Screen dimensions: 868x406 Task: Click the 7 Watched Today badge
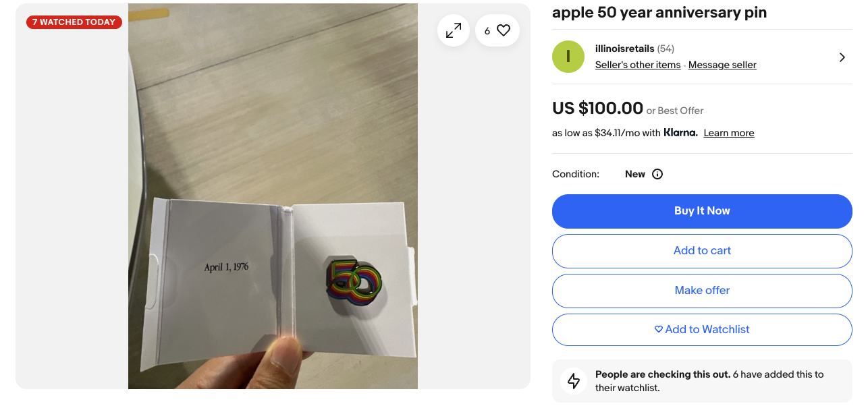[74, 22]
